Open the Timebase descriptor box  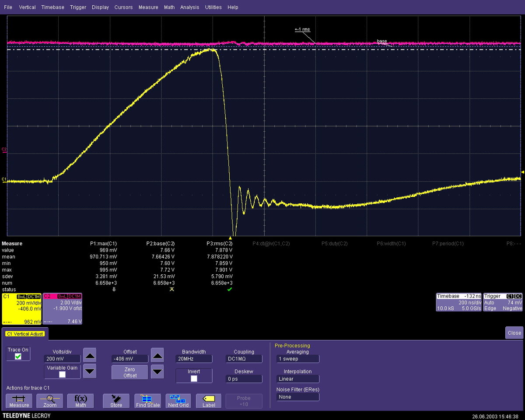459,302
